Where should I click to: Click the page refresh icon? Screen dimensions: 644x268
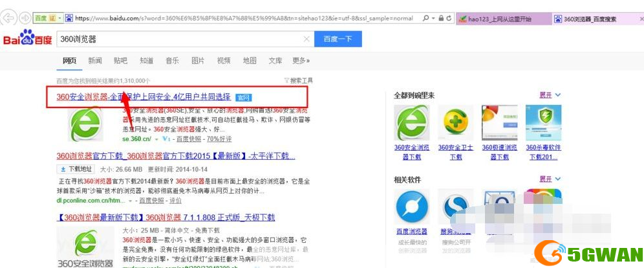pyautogui.click(x=449, y=19)
